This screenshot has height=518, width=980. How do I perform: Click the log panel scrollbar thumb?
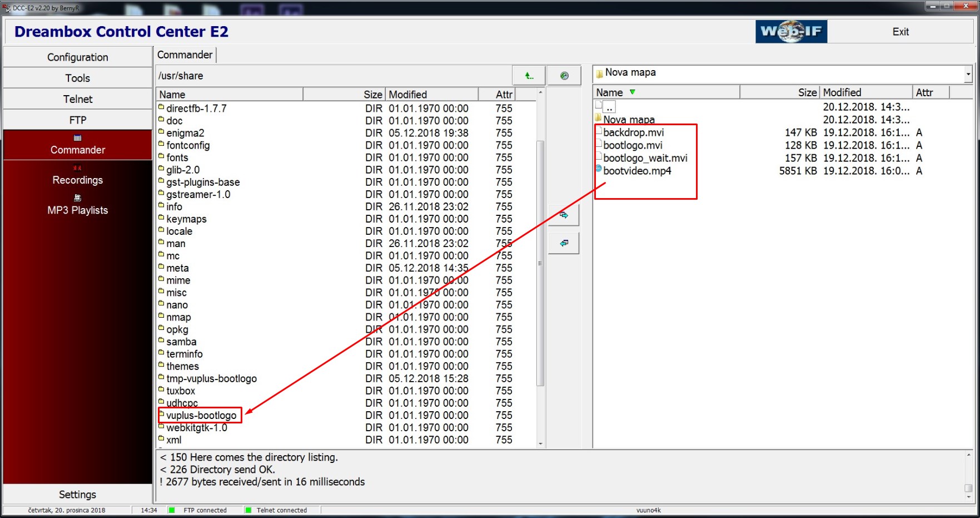click(968, 489)
